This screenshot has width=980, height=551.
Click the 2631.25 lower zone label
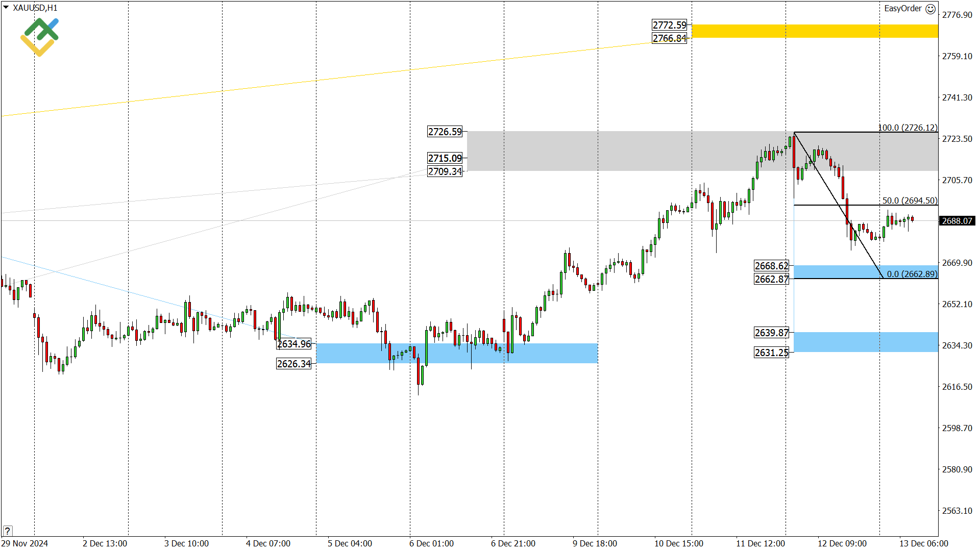pyautogui.click(x=771, y=353)
